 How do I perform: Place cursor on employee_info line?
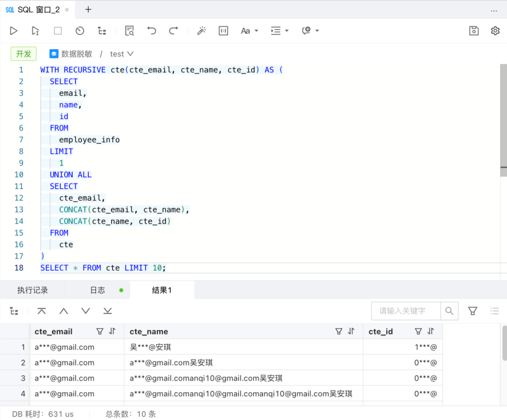[89, 140]
